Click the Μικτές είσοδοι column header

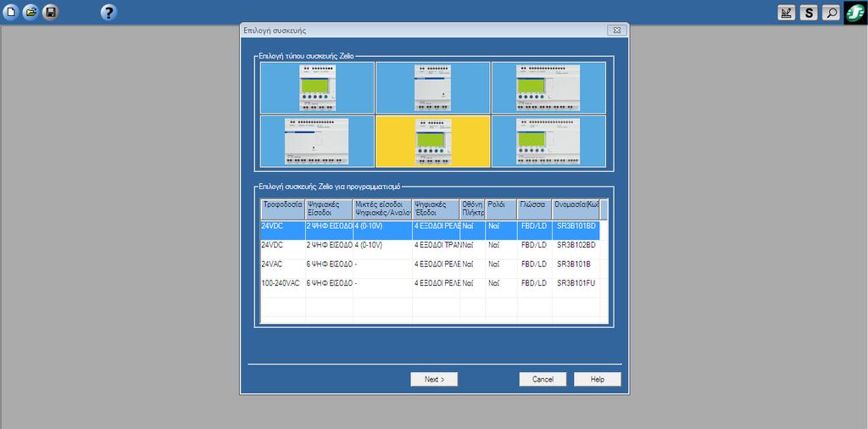(382, 209)
